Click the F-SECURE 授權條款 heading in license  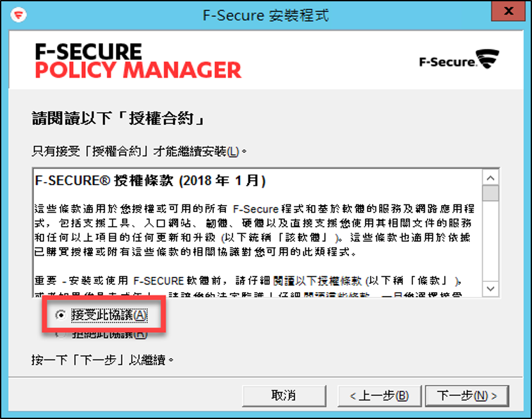click(150, 181)
